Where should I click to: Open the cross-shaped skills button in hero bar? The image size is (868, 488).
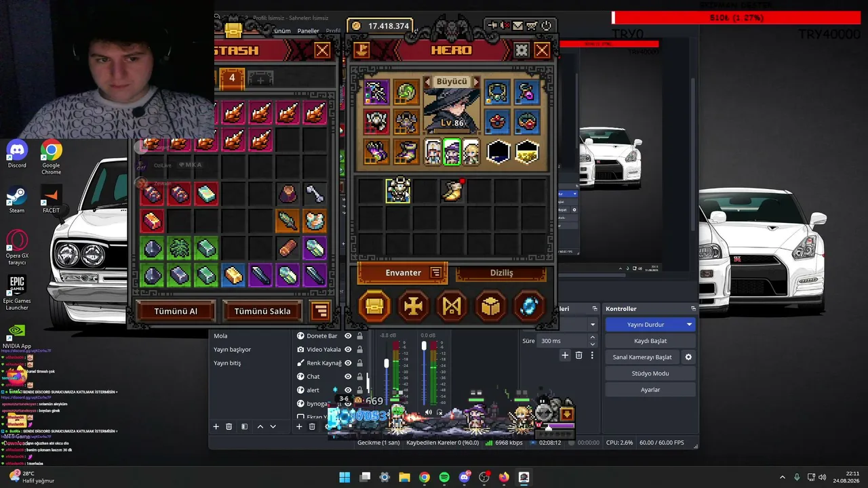click(x=414, y=306)
